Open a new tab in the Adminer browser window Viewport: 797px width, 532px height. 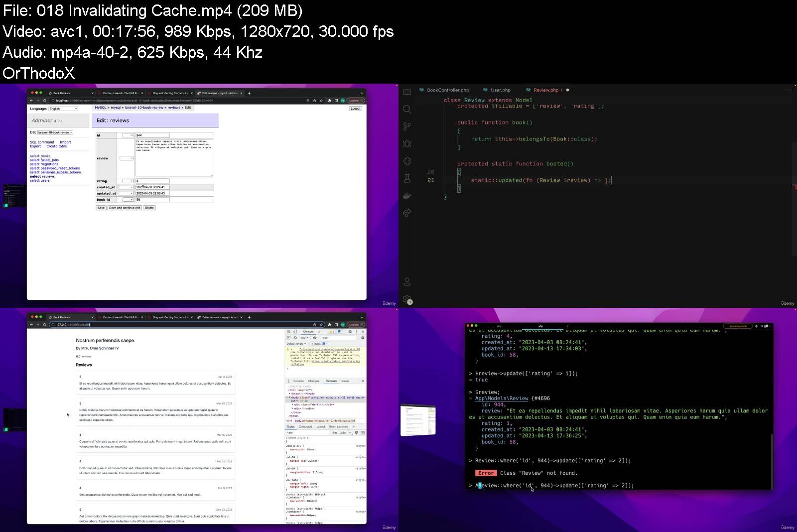pos(249,93)
